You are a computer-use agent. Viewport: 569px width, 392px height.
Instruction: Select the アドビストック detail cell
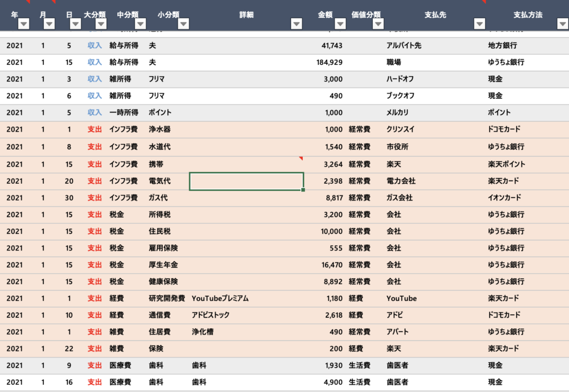[211, 315]
